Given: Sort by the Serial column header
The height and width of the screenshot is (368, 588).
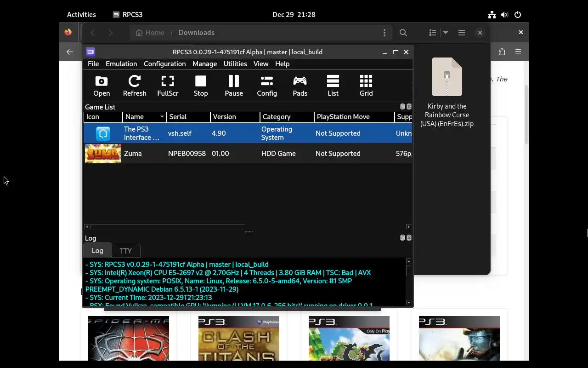Looking at the screenshot, I should point(189,117).
